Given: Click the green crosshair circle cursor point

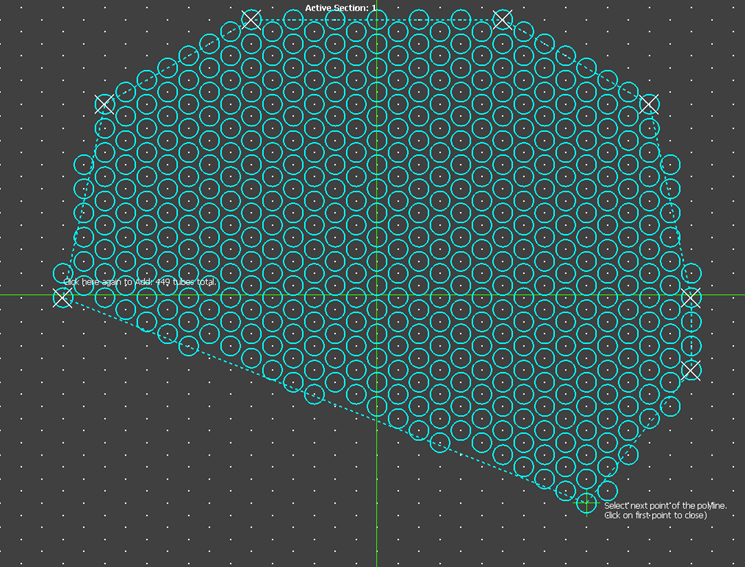Looking at the screenshot, I should pos(587,503).
